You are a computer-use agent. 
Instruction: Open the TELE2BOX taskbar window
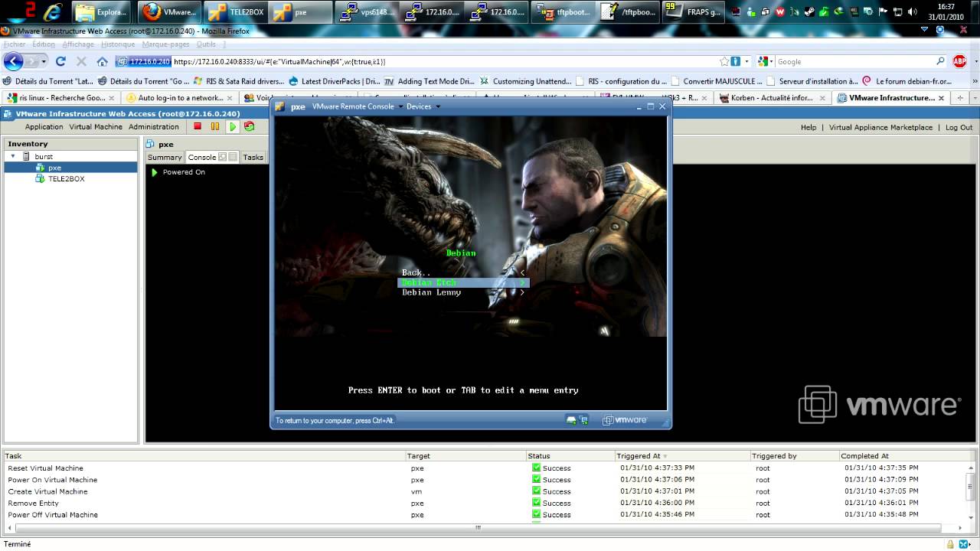point(236,12)
